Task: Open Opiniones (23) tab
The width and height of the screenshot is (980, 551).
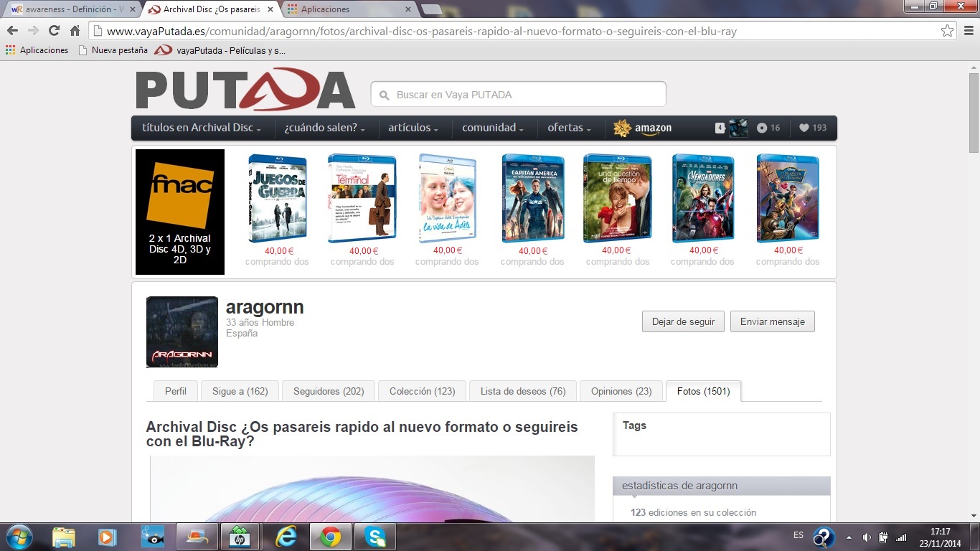Action: pyautogui.click(x=621, y=391)
